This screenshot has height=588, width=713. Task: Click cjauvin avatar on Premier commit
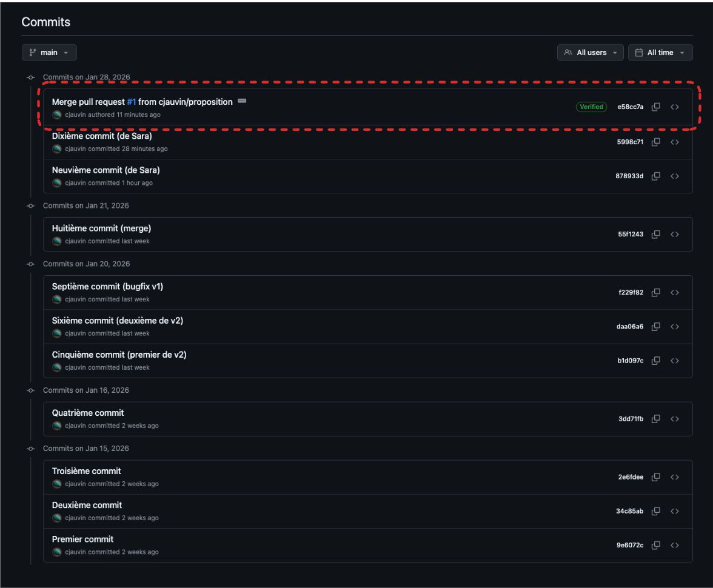(57, 552)
